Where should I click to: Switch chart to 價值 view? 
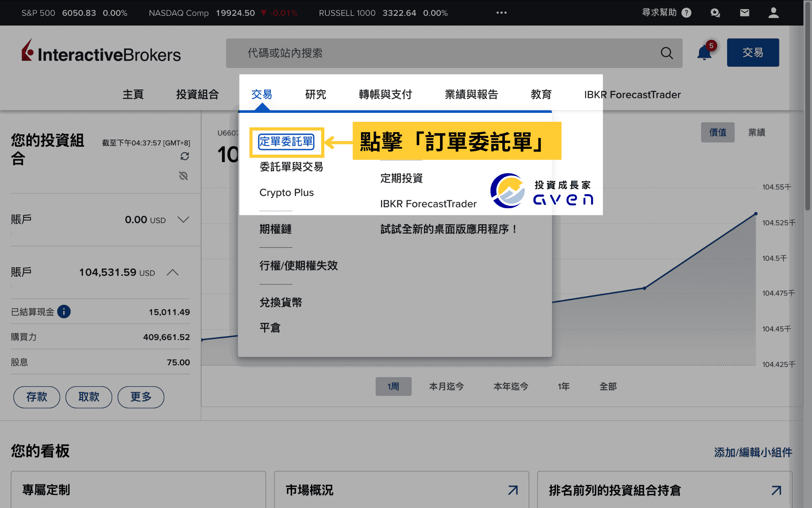[x=717, y=132]
